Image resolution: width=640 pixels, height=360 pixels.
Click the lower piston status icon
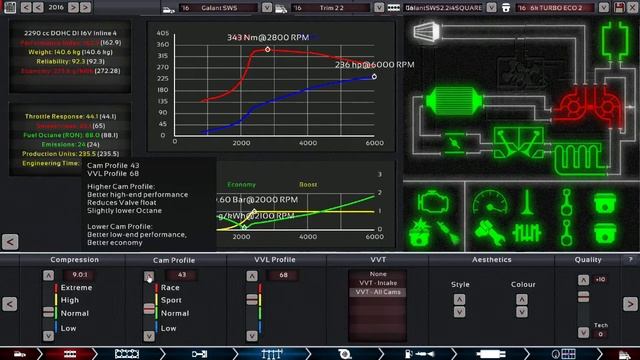point(604,233)
